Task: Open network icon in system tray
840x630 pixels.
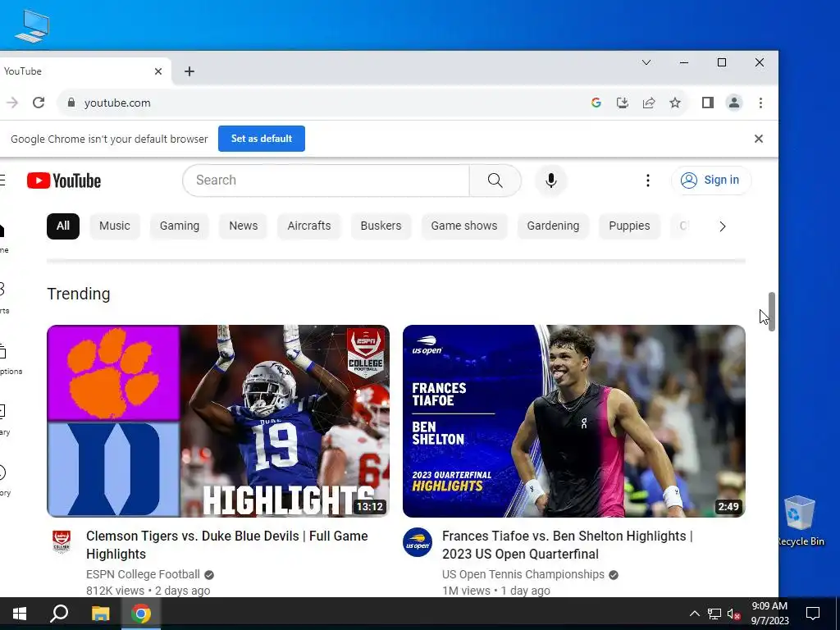Action: point(714,614)
